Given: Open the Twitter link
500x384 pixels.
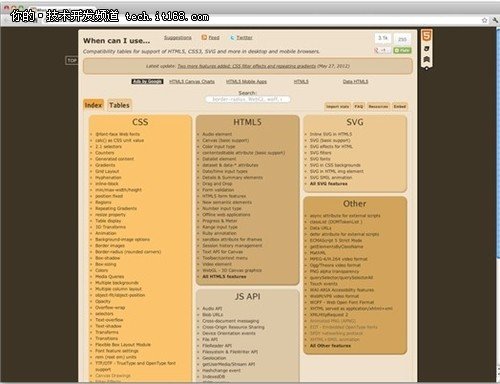Looking at the screenshot, I should (x=245, y=38).
